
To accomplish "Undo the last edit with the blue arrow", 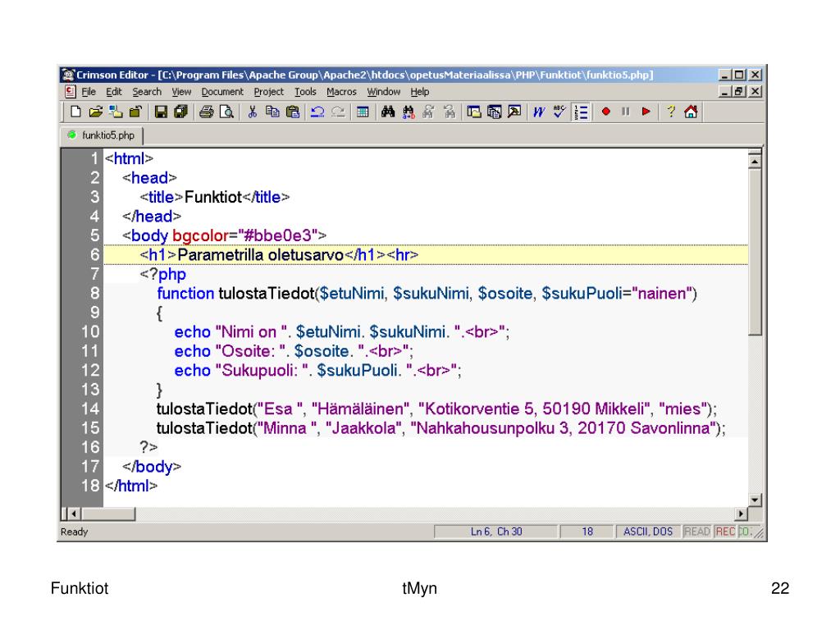I will (317, 112).
